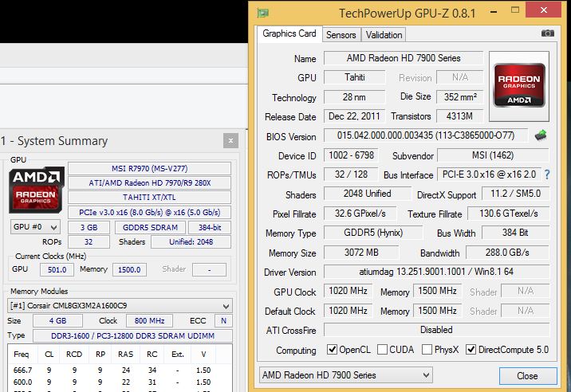
Task: Click the System Summary ROPs value 32
Action: (x=89, y=241)
